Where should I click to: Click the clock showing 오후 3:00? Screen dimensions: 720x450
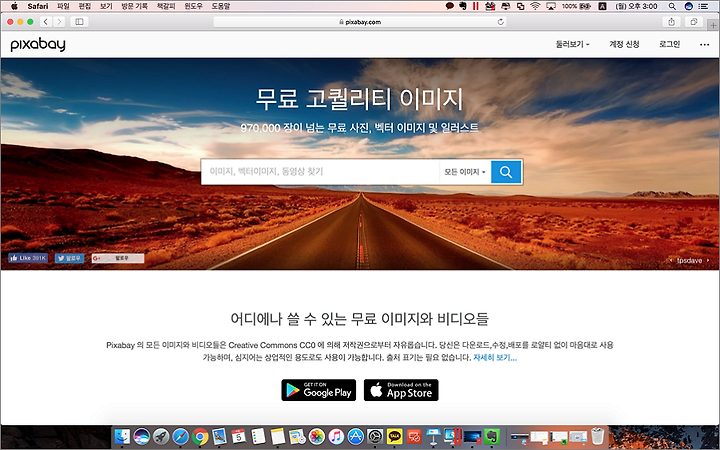pyautogui.click(x=636, y=6)
